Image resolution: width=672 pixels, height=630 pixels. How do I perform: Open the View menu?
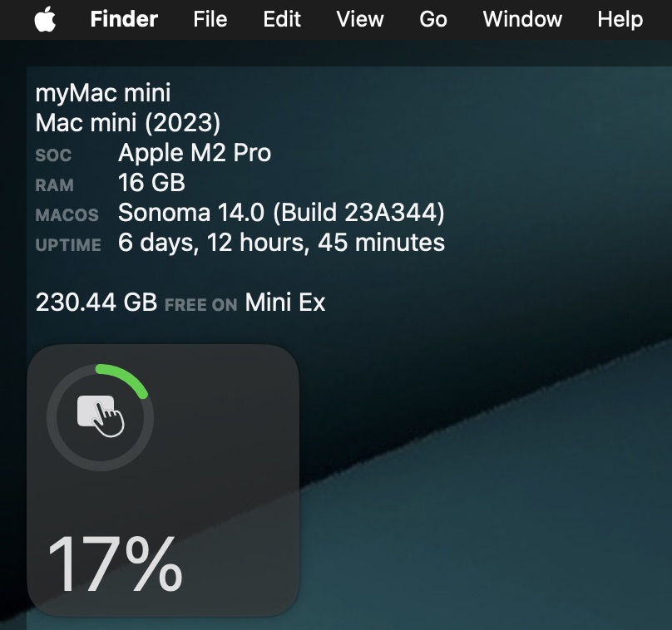click(x=360, y=19)
